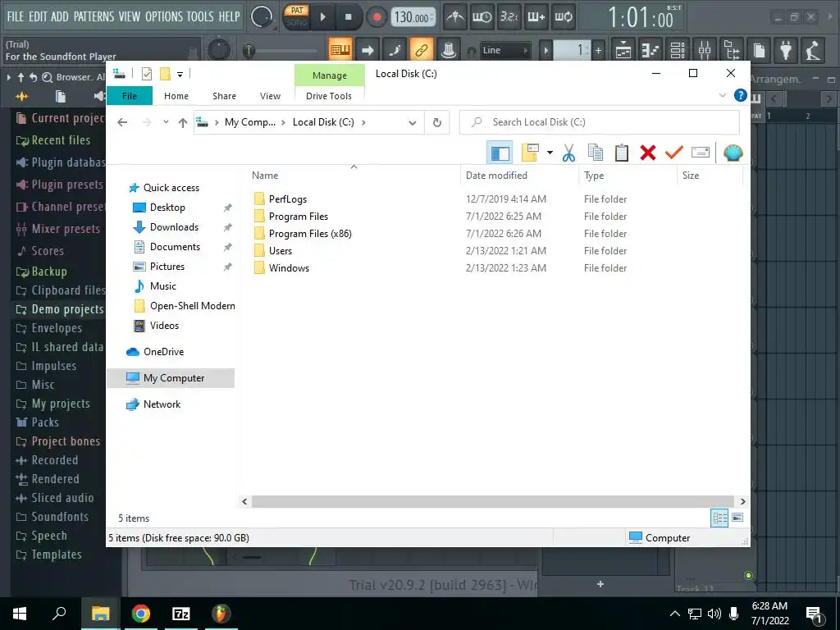840x630 pixels.
Task: Click the paste clipboard icon
Action: coord(622,153)
